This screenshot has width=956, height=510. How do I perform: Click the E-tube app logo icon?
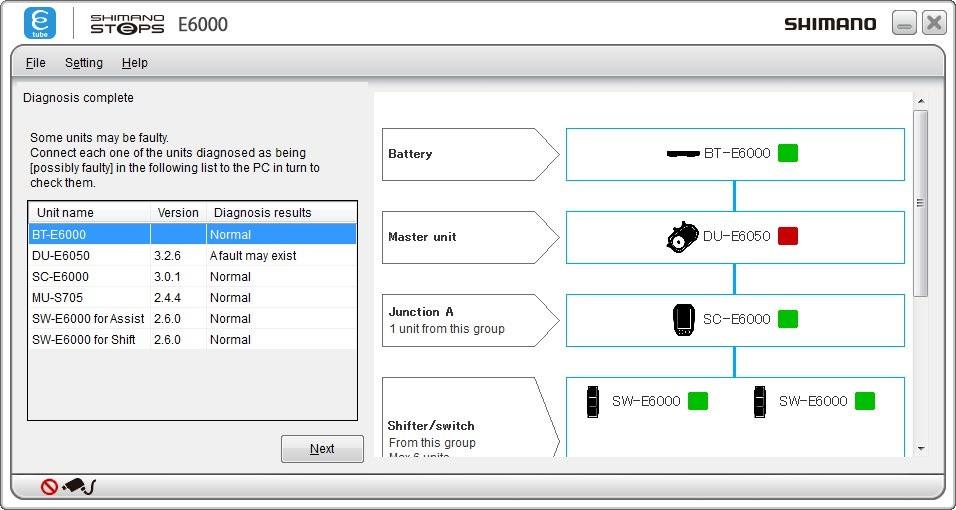pos(40,24)
